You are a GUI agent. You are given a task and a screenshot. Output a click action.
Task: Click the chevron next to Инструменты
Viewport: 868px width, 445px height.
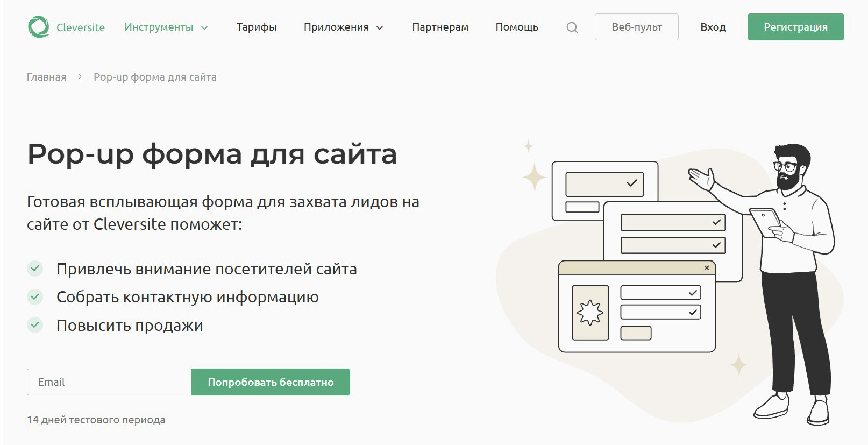(x=204, y=28)
